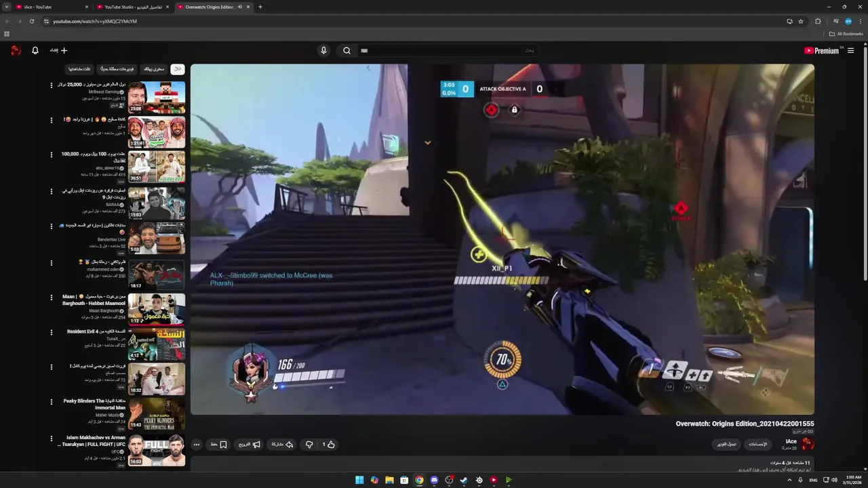Screen dimensions: 868x488
Task: Open the All Bookmarks folder
Action: pos(846,34)
